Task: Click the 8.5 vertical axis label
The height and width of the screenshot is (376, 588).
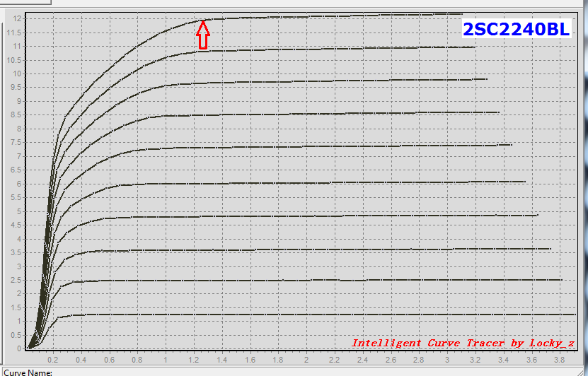Action: tap(17, 115)
